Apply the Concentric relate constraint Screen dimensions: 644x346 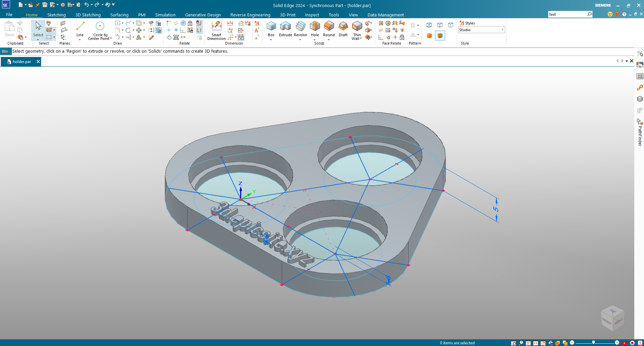pyautogui.click(x=183, y=23)
